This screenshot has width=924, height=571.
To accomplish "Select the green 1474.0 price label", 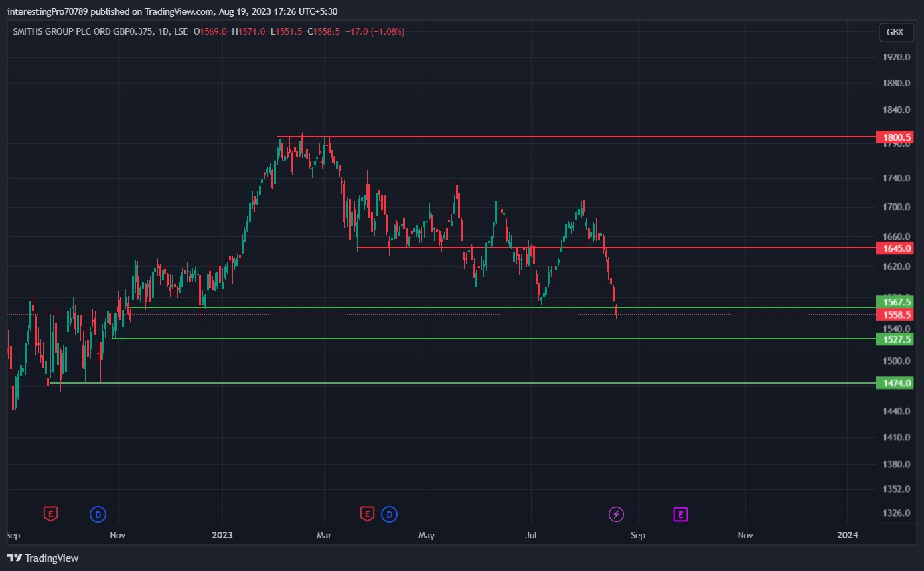I will tap(897, 383).
